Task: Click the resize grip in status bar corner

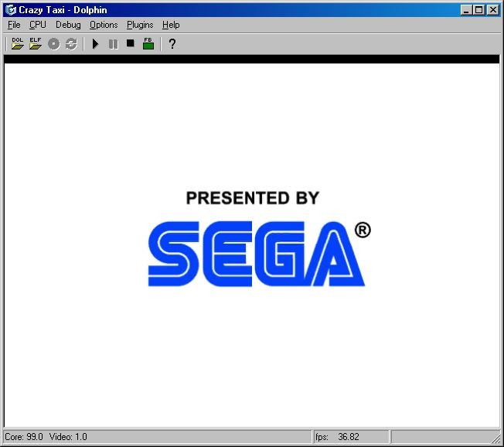Action: point(496,439)
